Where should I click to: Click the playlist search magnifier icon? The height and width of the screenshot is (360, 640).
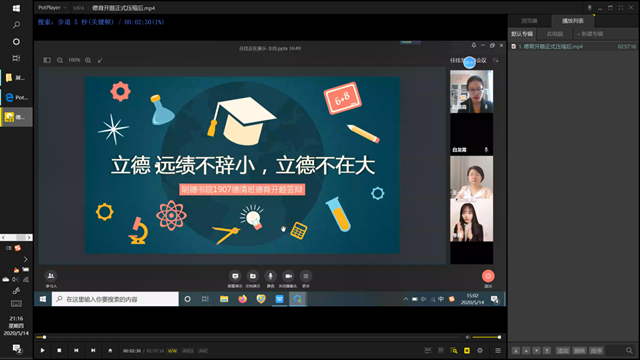629,350
